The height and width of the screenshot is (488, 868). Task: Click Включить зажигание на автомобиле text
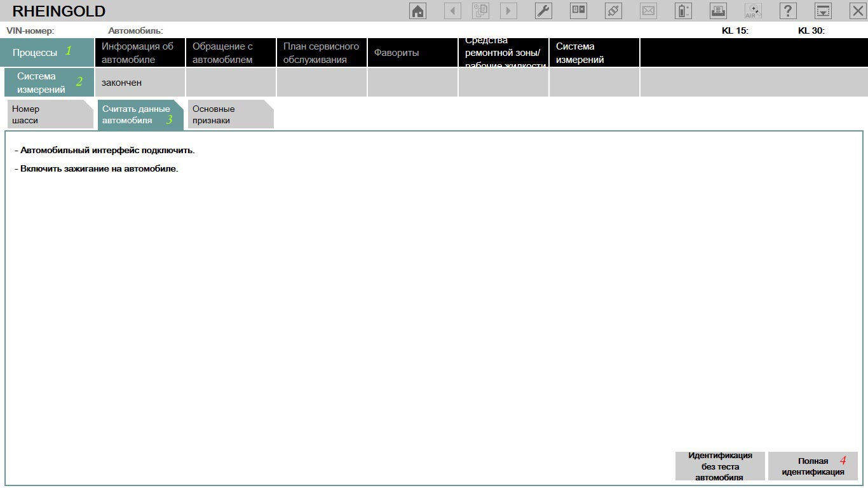96,169
